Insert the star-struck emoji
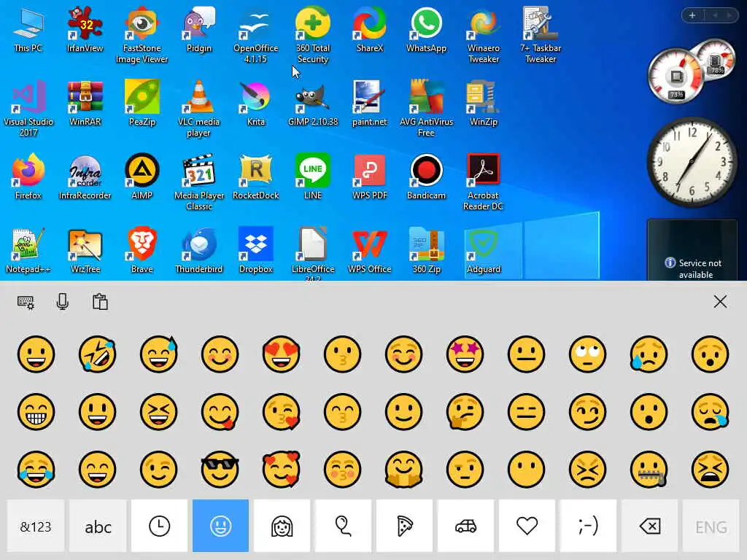The image size is (747, 560). click(x=465, y=354)
